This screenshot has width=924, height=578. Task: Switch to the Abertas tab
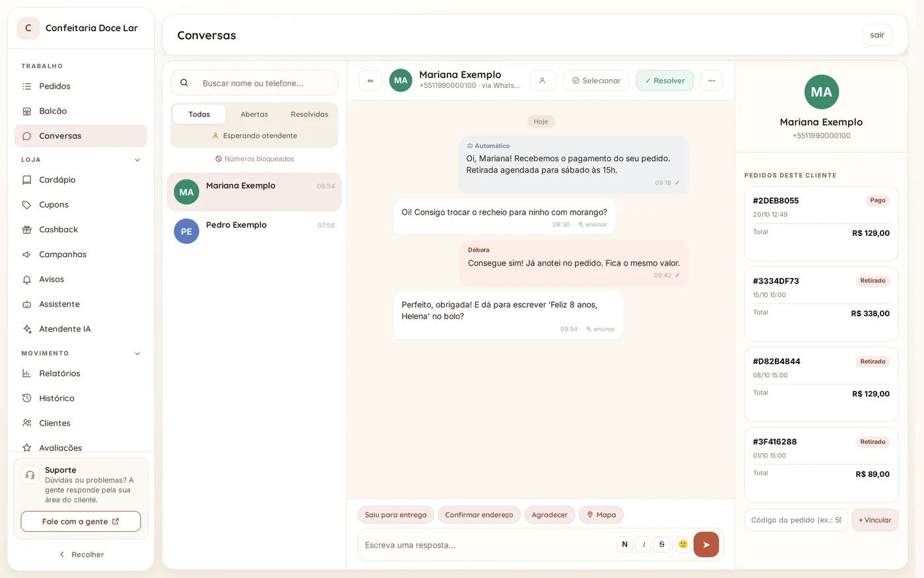tap(254, 114)
